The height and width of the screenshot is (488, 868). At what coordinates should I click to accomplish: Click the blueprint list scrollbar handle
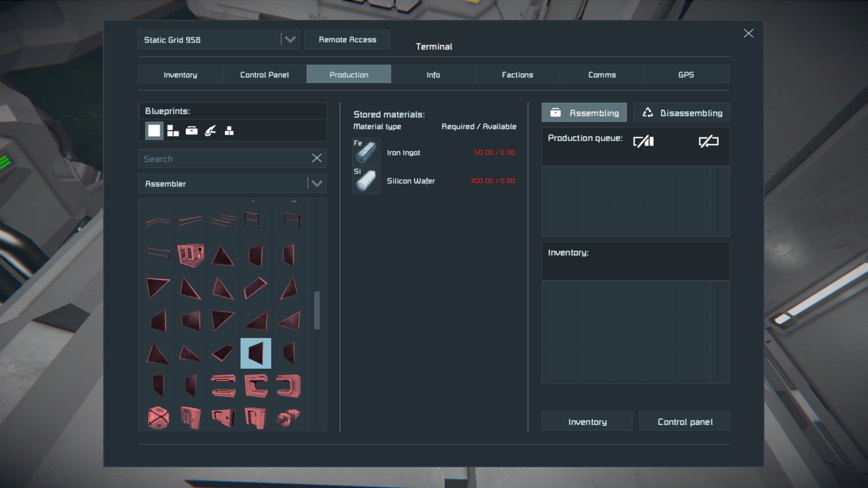(x=317, y=310)
